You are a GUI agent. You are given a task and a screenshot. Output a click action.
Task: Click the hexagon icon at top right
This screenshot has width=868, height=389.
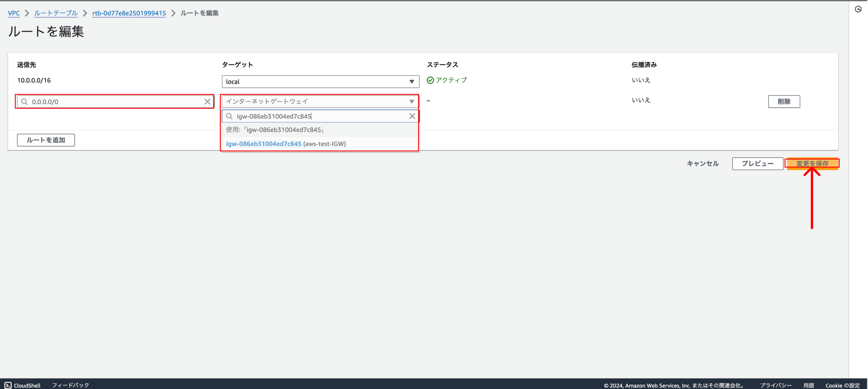tap(858, 9)
